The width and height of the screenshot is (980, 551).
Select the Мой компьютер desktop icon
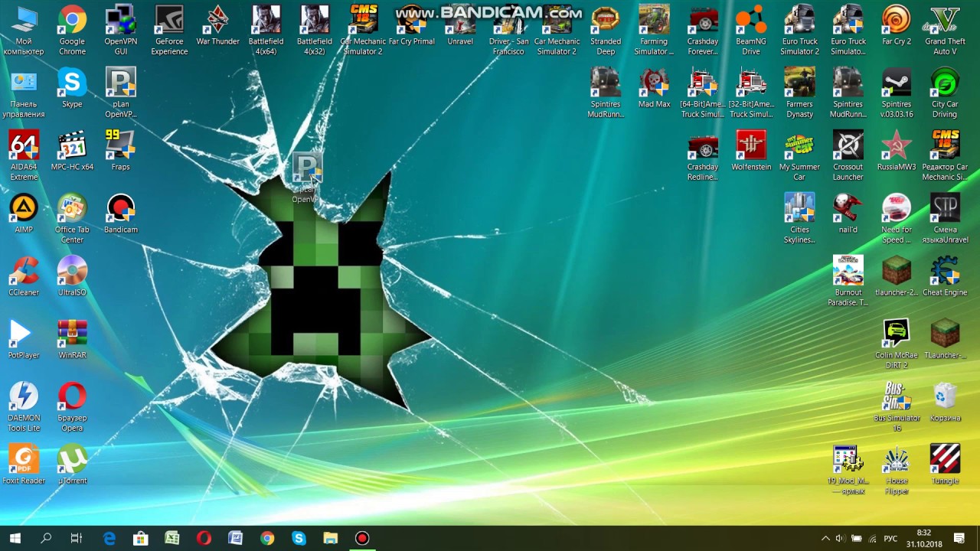(x=24, y=29)
